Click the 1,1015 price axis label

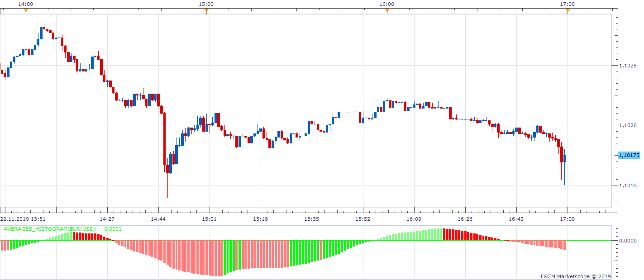point(629,185)
